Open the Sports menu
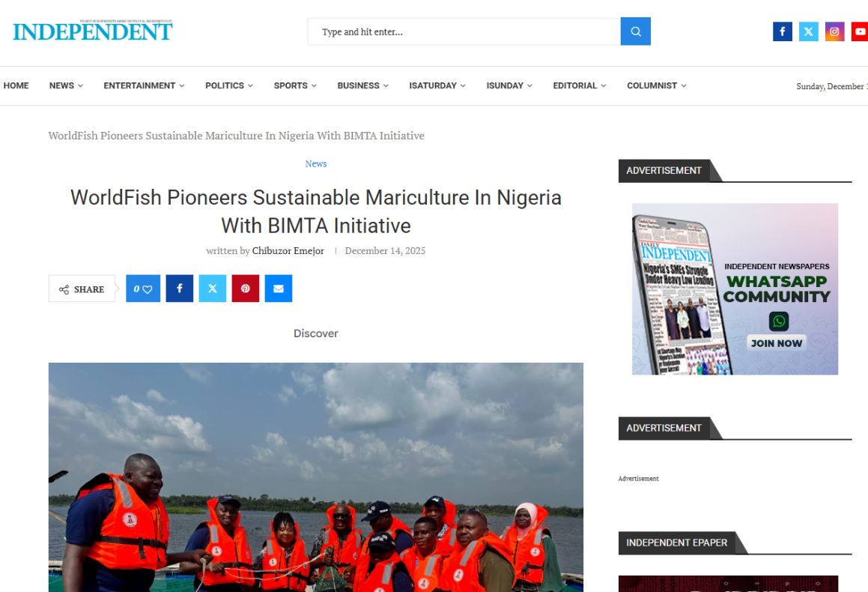 pos(295,85)
